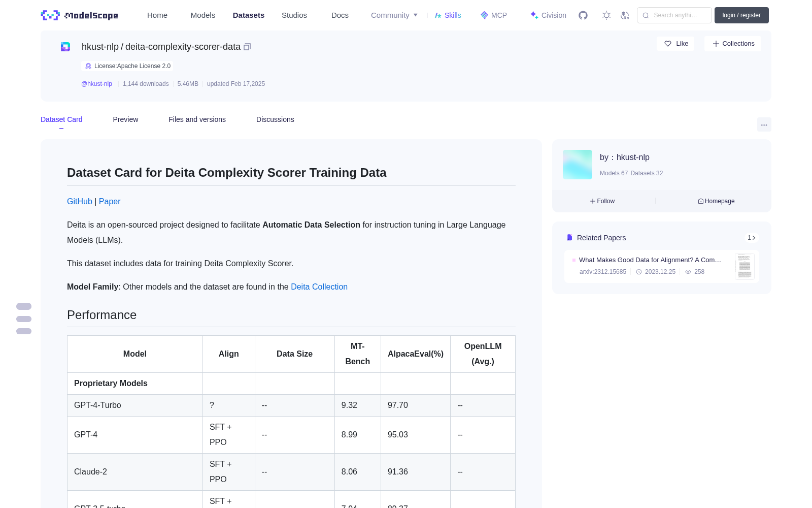Open the paper preview thumbnail
Viewport: 812px width, 508px height.
point(745,266)
